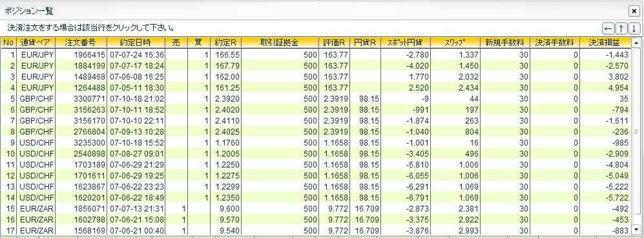644x238 pixels.
Task: Click swap value 2,434
Action: (468, 88)
